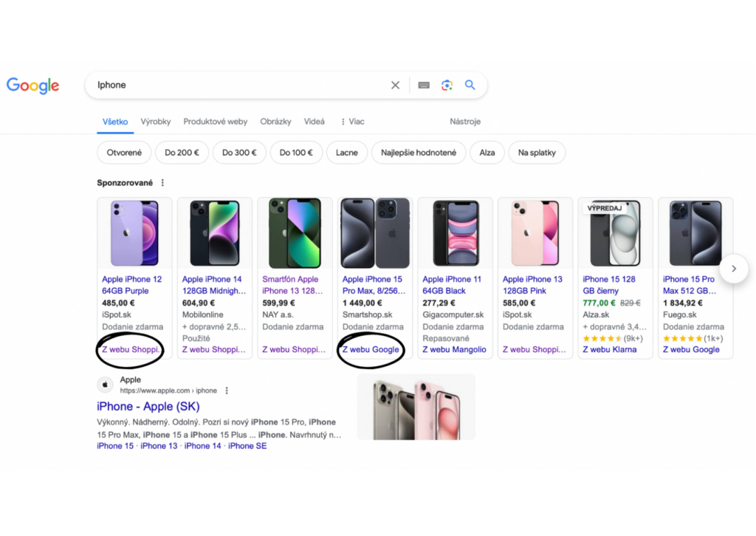Search by image with Google Lens icon

(447, 85)
